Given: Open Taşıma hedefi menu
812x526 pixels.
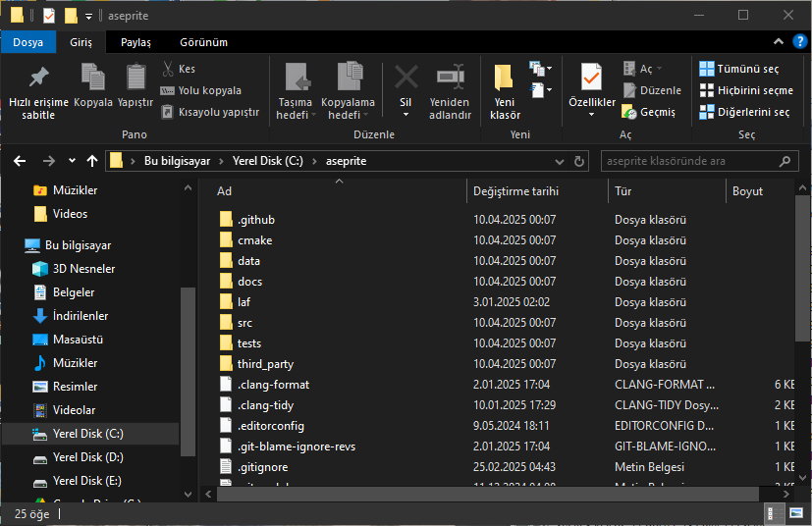Looking at the screenshot, I should (x=296, y=91).
